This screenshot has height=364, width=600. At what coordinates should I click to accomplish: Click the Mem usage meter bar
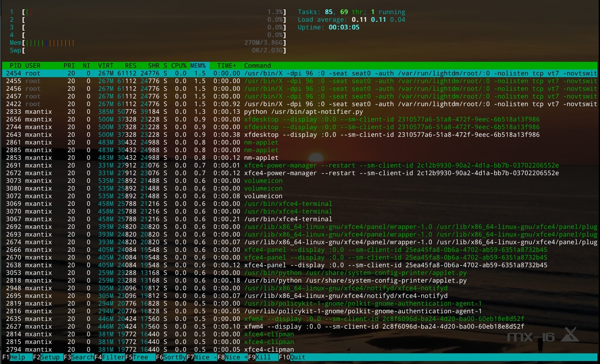point(148,43)
